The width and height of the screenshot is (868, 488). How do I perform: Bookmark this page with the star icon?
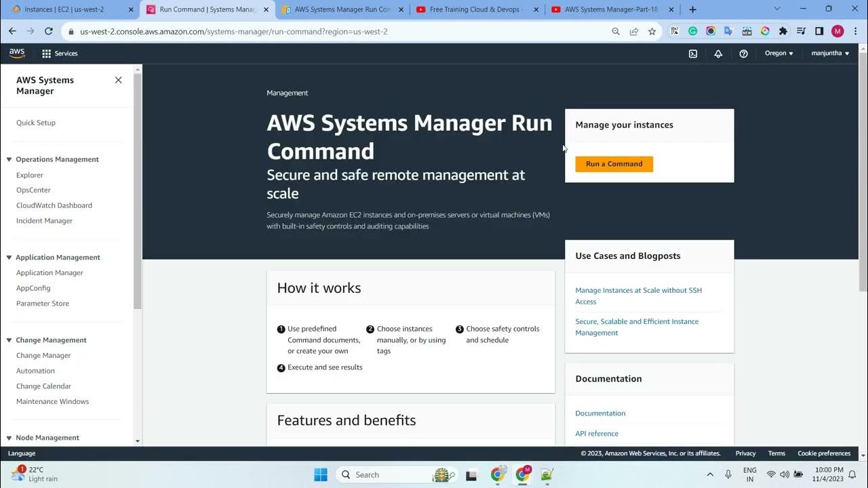pos(652,31)
